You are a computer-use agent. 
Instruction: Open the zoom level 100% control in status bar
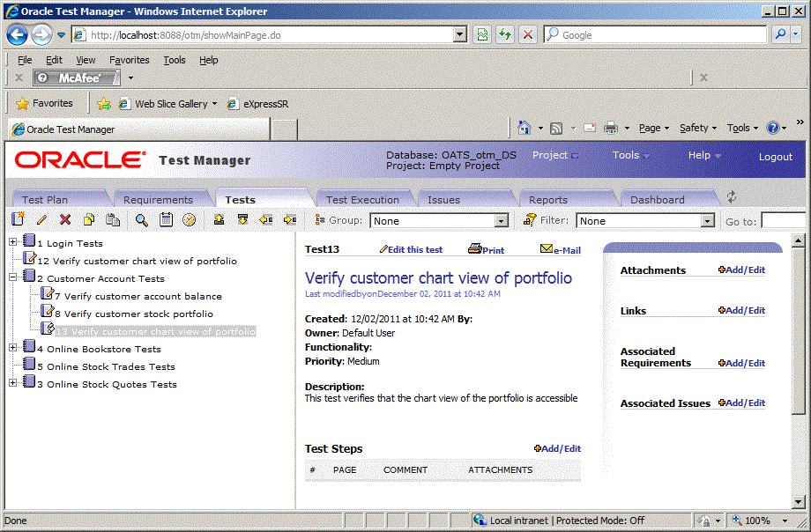(x=759, y=520)
